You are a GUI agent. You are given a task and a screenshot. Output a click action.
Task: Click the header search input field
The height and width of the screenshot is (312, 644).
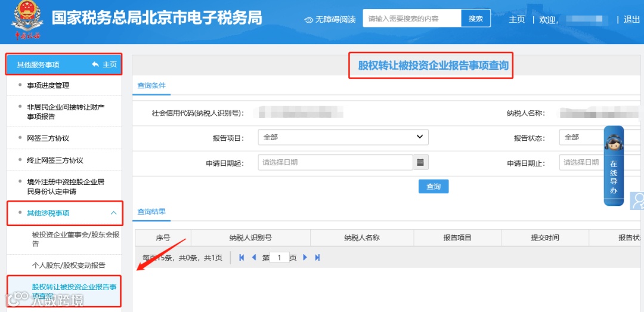pyautogui.click(x=412, y=18)
